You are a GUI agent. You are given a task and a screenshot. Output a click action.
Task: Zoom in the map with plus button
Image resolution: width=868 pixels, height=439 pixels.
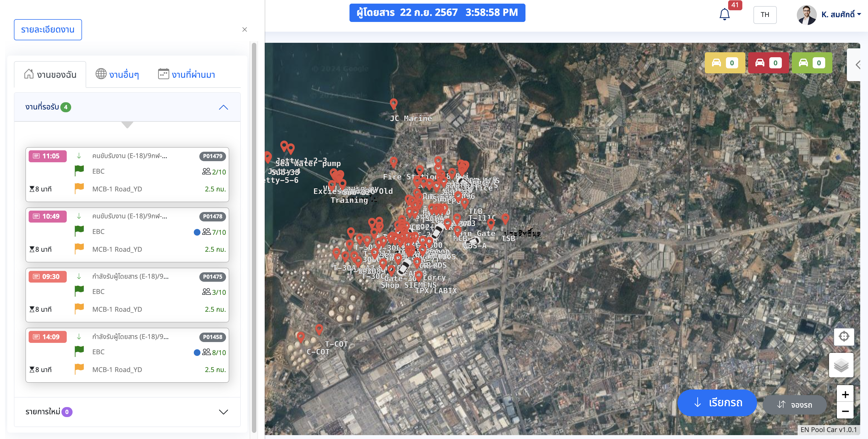[845, 394]
